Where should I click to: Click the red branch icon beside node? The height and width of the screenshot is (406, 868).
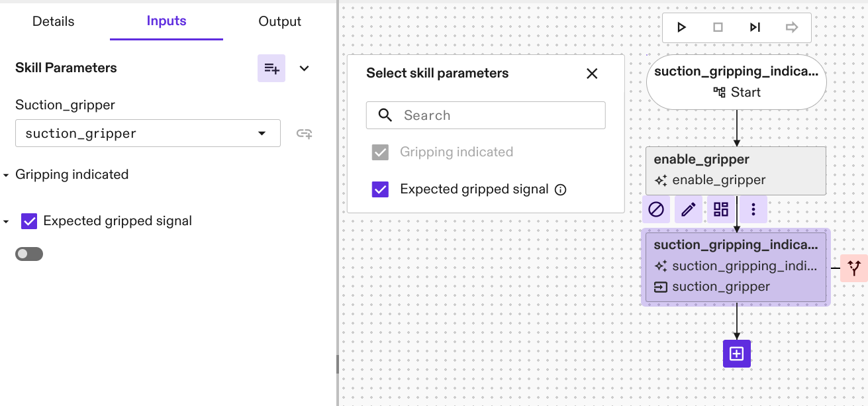pos(854,268)
